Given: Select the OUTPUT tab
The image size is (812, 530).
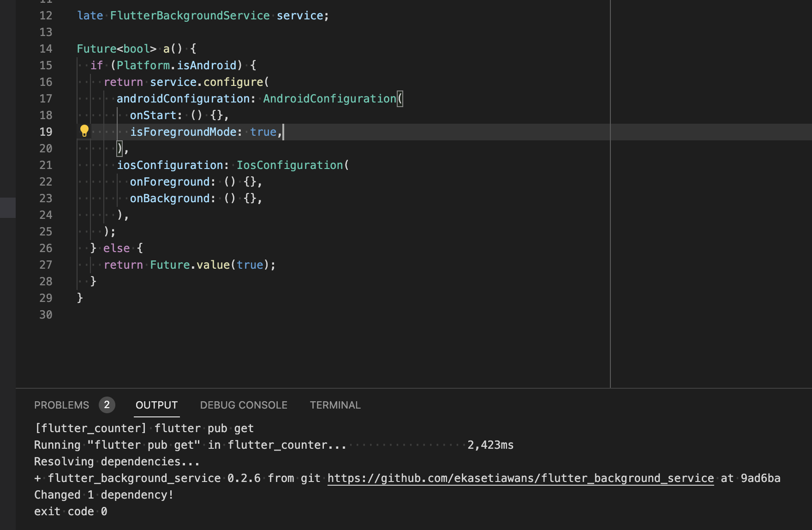Looking at the screenshot, I should [x=156, y=405].
